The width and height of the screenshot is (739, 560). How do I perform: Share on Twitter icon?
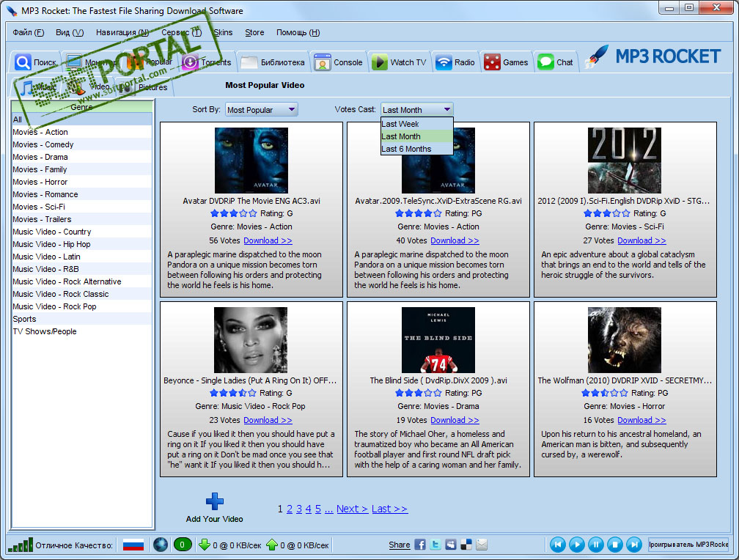[x=435, y=545]
